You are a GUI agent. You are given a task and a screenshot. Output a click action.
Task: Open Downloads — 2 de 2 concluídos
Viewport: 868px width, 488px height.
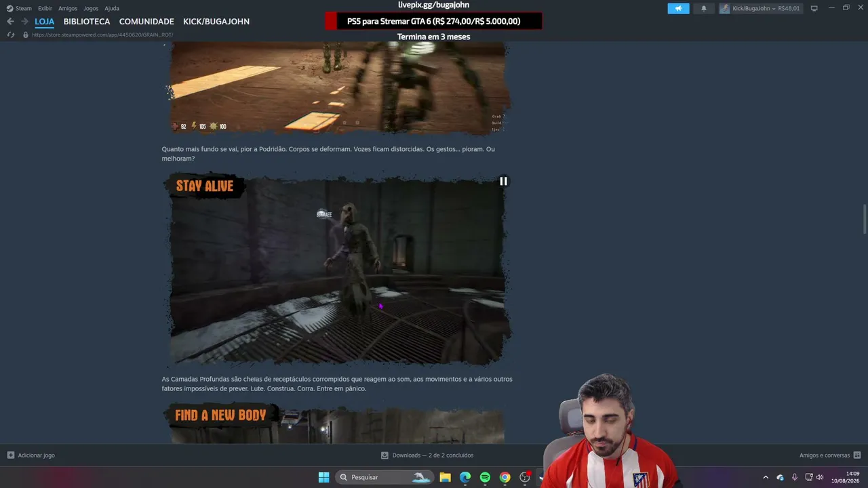point(427,455)
